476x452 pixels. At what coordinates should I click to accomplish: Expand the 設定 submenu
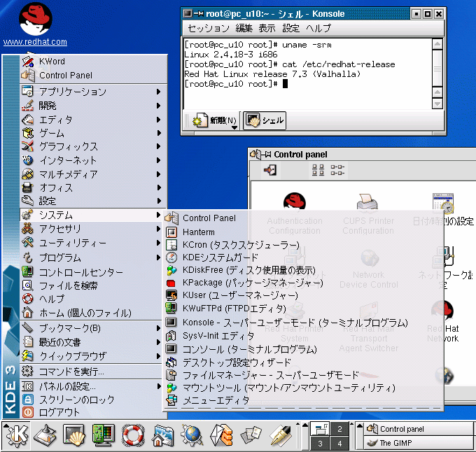(94, 201)
